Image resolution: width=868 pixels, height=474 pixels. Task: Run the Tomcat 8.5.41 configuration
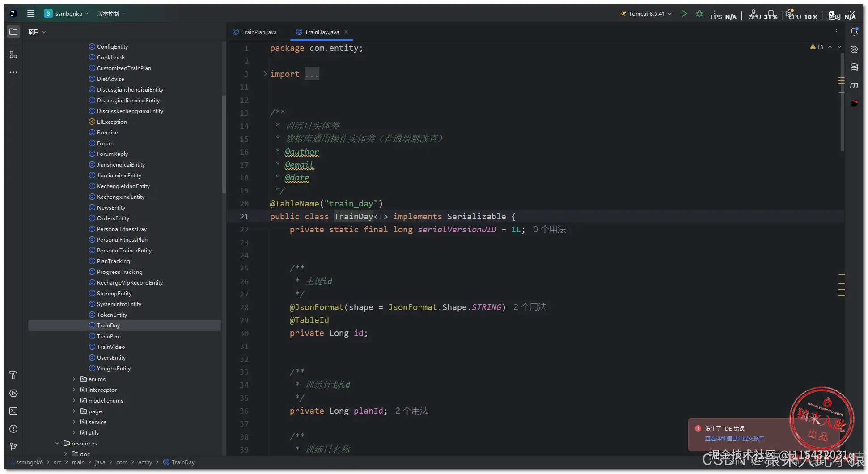[684, 13]
